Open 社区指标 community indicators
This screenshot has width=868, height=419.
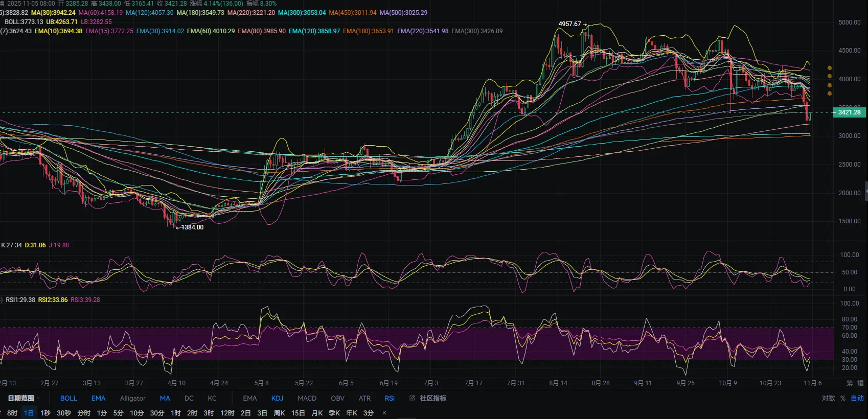pyautogui.click(x=433, y=398)
